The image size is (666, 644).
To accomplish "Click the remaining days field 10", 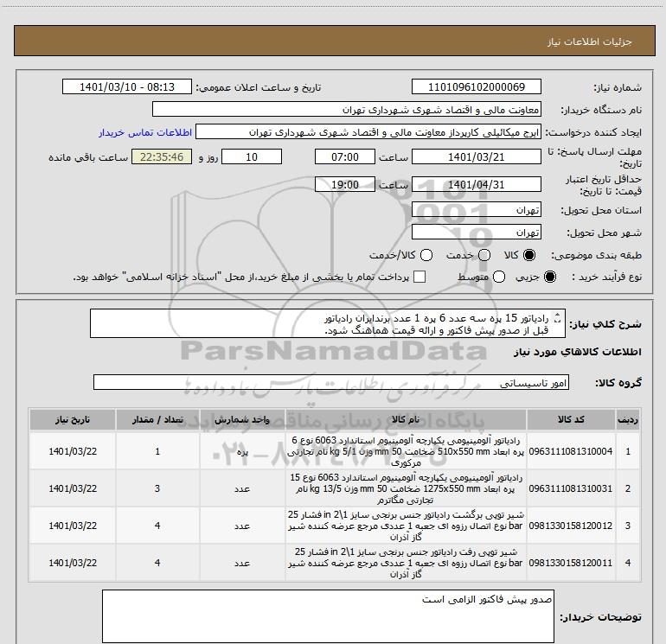I will click(252, 156).
